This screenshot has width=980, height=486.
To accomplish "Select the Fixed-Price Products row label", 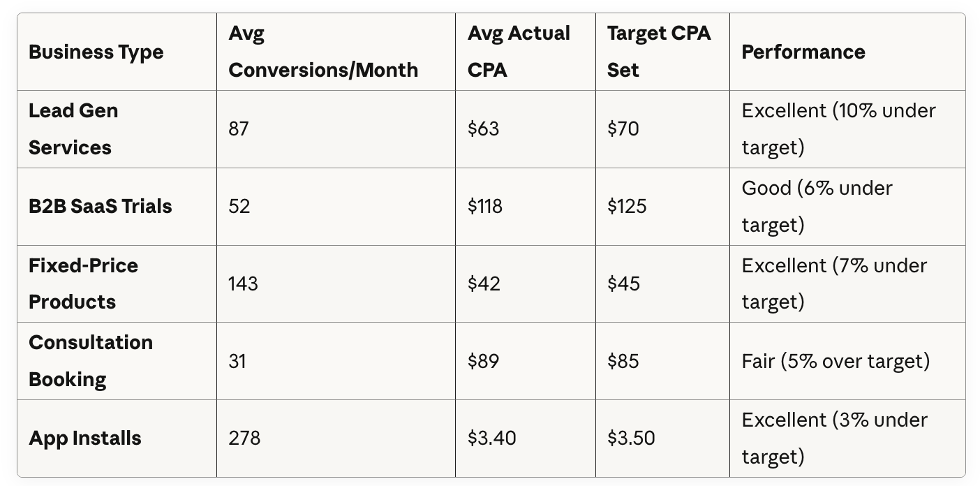I will click(x=84, y=283).
